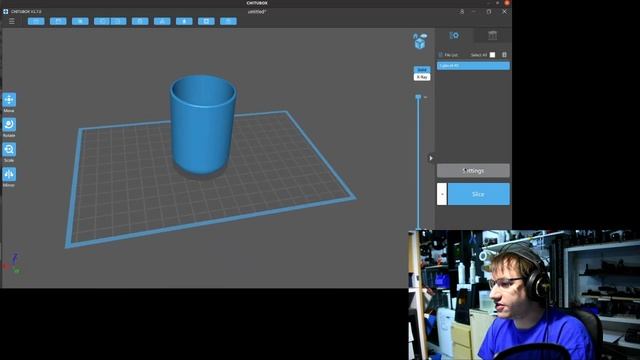Select the Scale tool
The height and width of the screenshot is (360, 640).
tap(9, 150)
